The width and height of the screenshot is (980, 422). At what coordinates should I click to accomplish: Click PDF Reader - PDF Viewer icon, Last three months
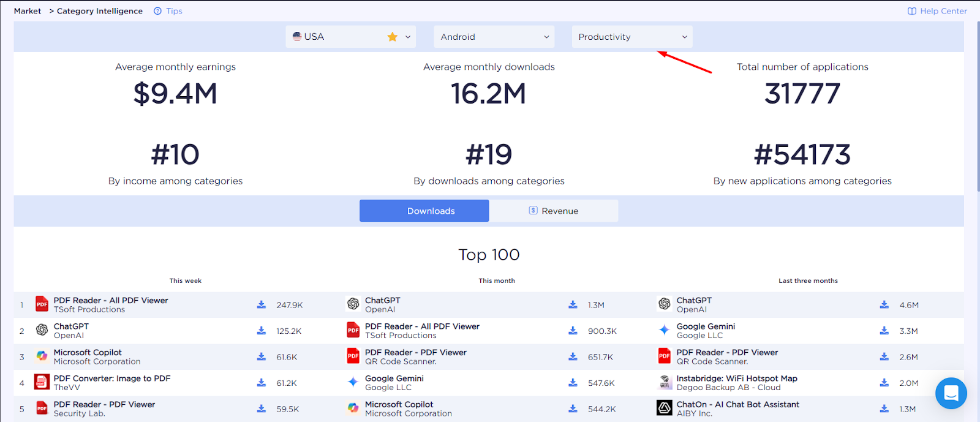click(665, 356)
